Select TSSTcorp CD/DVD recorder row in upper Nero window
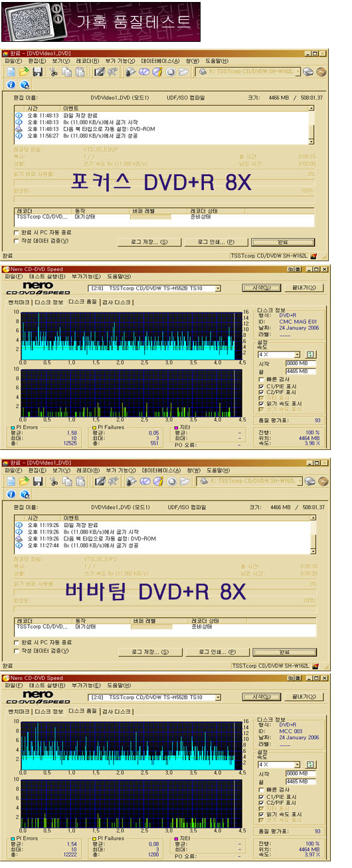This screenshot has width=352, height=868. click(163, 217)
